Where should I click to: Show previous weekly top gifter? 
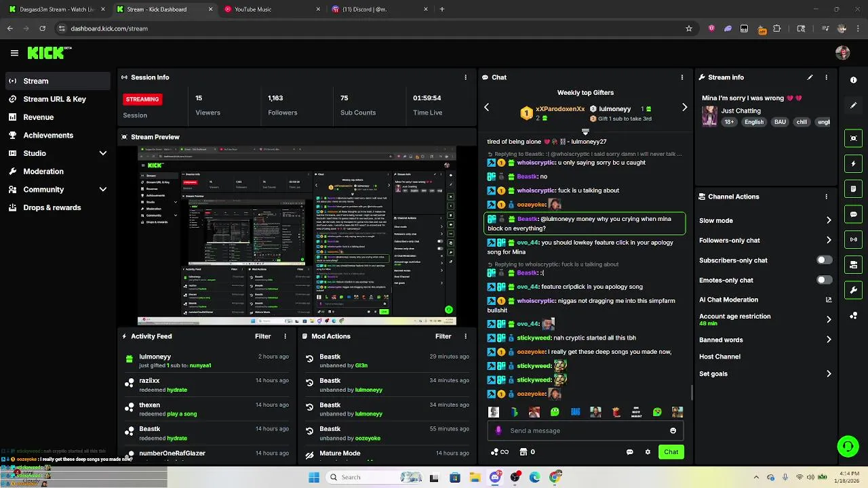coord(486,107)
